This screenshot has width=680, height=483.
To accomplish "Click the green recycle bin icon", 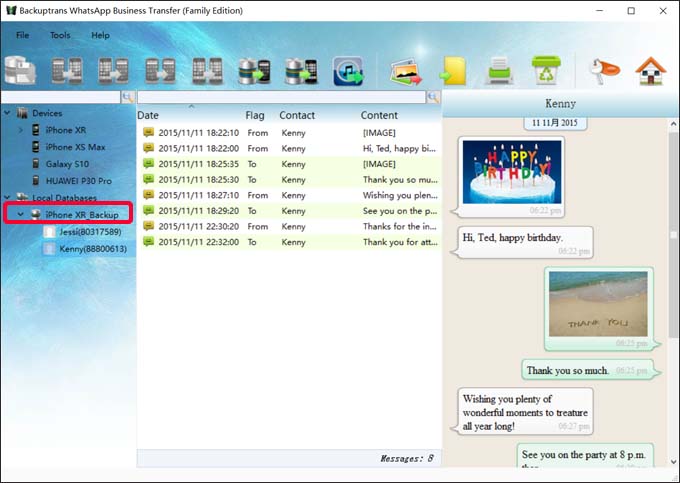I will tap(546, 70).
